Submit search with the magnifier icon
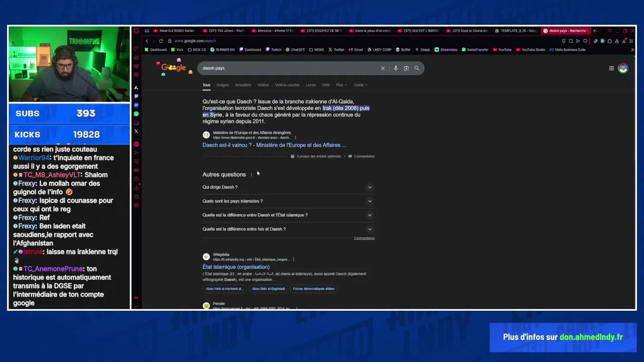This screenshot has height=362, width=644. (417, 68)
